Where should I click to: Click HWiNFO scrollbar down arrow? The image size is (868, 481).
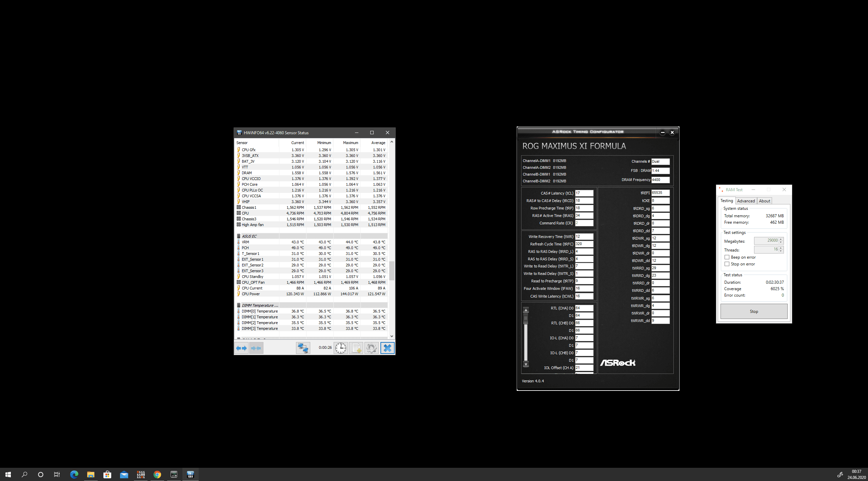point(392,336)
